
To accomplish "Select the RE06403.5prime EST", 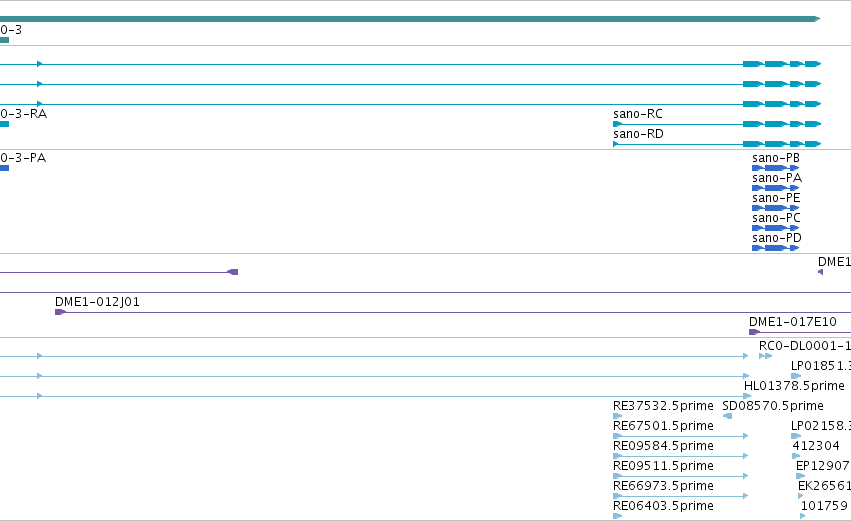I will point(618,516).
